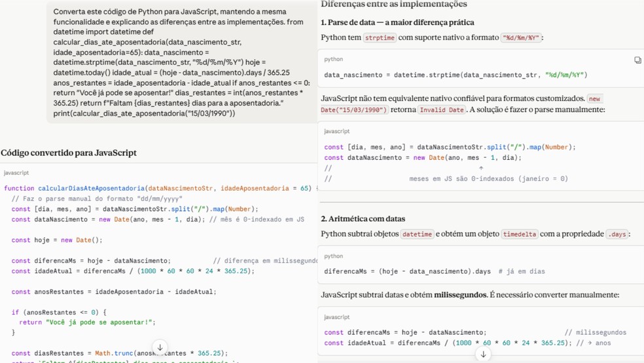Screen dimensions: 644x363
Task: Click heading '1. Parse de data — a maior diferença prática'
Action: pos(397,22)
